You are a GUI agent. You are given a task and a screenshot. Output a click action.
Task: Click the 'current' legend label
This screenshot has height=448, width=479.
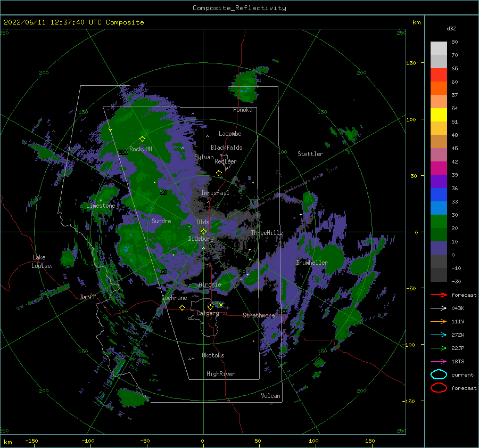click(463, 375)
